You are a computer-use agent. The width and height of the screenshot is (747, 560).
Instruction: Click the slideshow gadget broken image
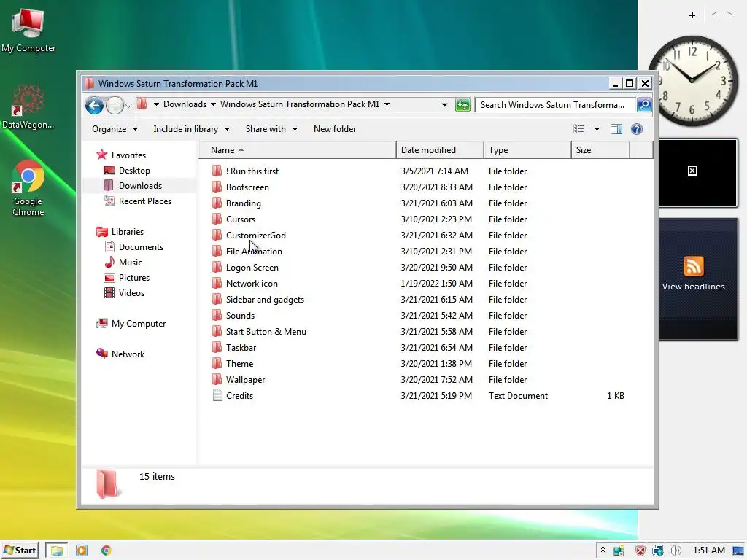[x=692, y=171]
